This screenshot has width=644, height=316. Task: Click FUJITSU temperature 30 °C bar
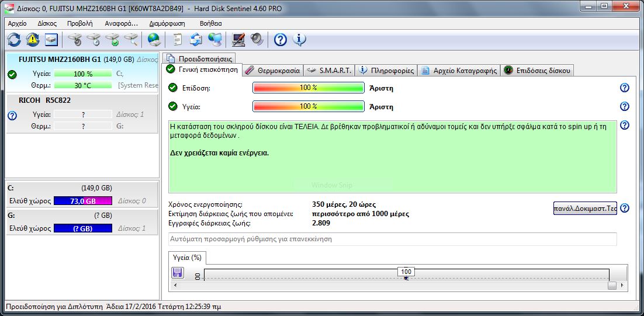coord(82,85)
